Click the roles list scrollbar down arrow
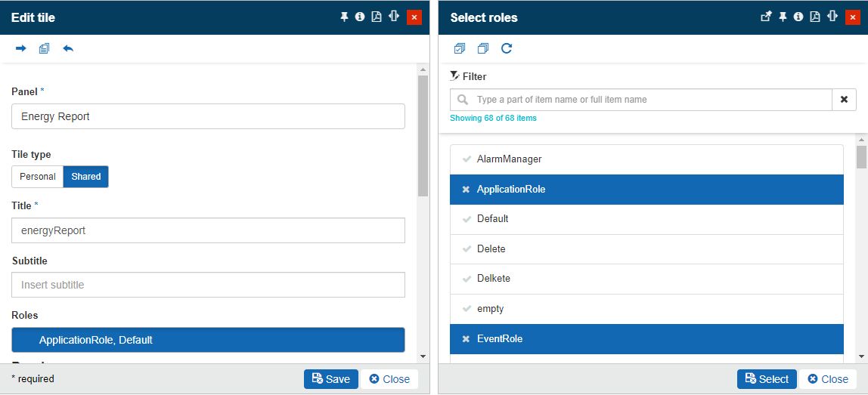 click(861, 356)
